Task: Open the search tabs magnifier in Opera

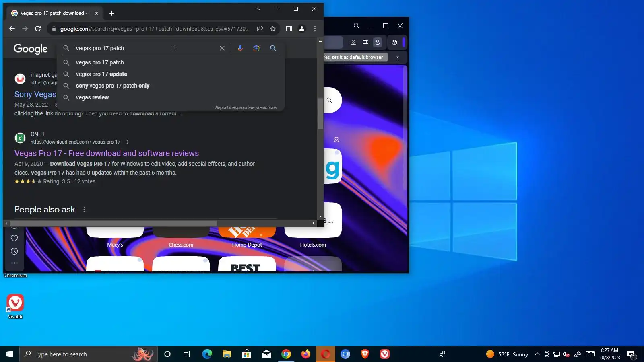Action: [x=357, y=26]
